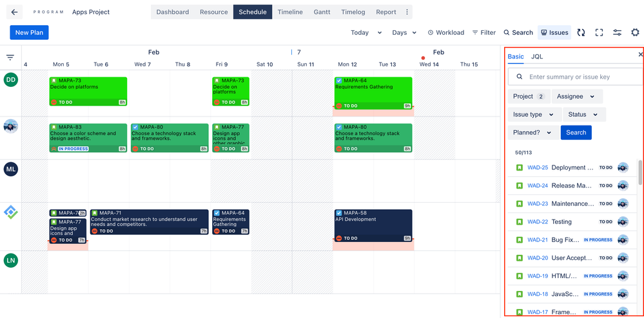Screen dimensions: 644x318
Task: Open MAPA-58 API Development card
Action: [373, 225]
